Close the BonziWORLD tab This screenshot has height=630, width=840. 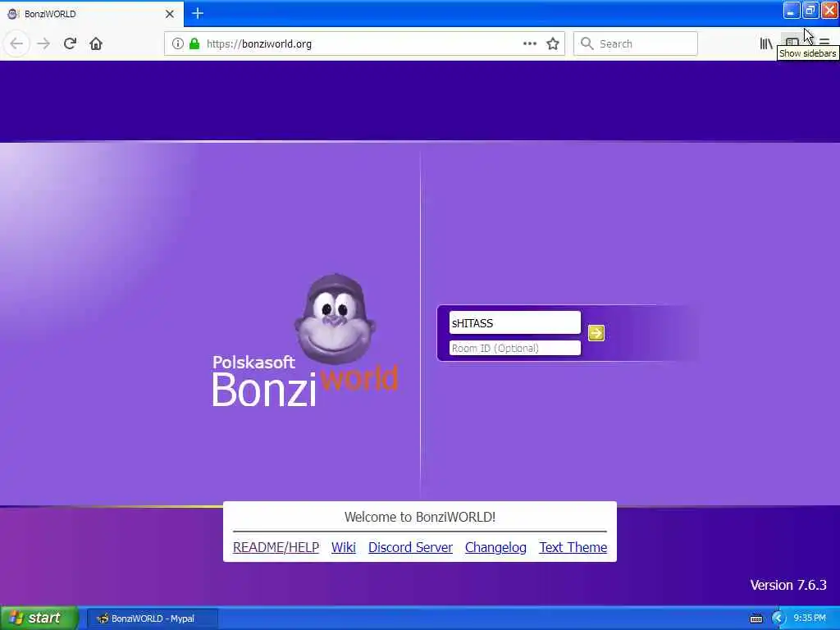tap(169, 14)
